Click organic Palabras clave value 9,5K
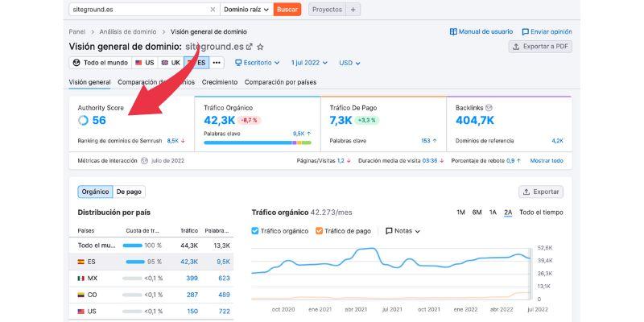 click(x=299, y=134)
